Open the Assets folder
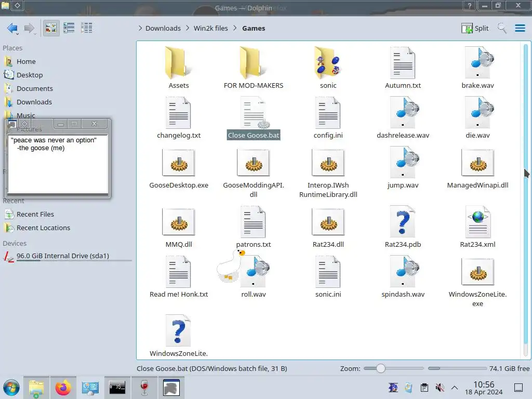 coord(179,68)
